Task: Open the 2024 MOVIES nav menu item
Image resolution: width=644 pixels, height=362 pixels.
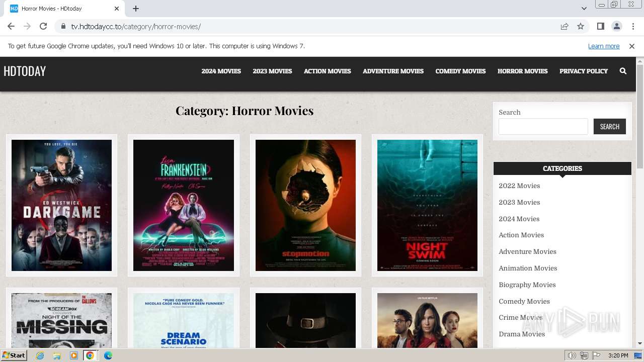Action: pos(221,71)
